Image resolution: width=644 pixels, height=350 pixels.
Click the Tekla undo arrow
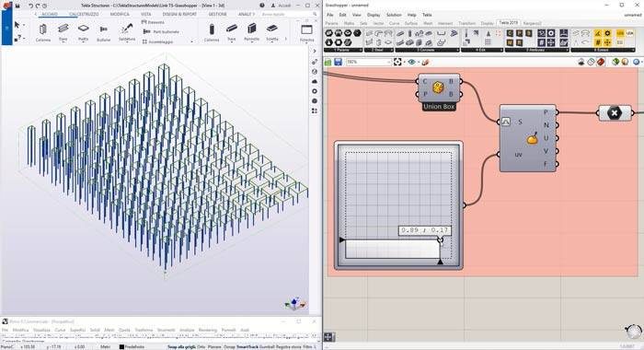point(30,6)
